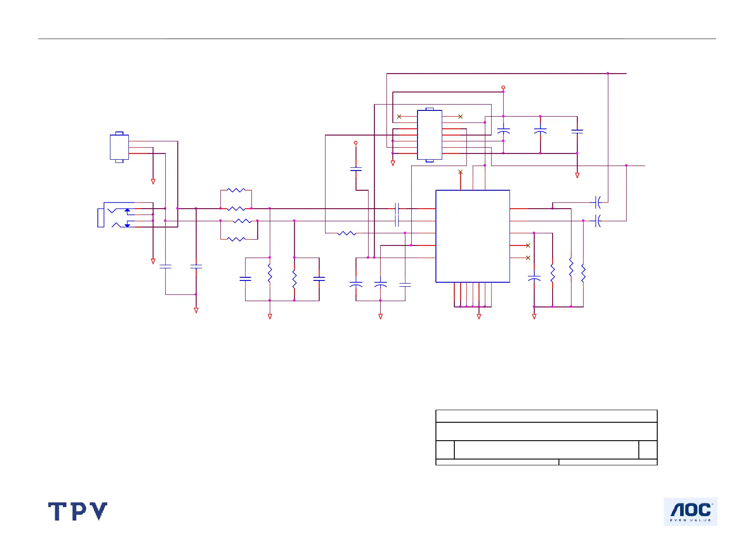Click the TPV logo
The width and height of the screenshot is (756, 534).
[x=78, y=511]
